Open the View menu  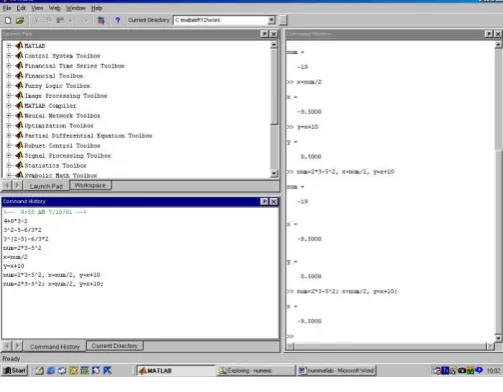pos(37,8)
